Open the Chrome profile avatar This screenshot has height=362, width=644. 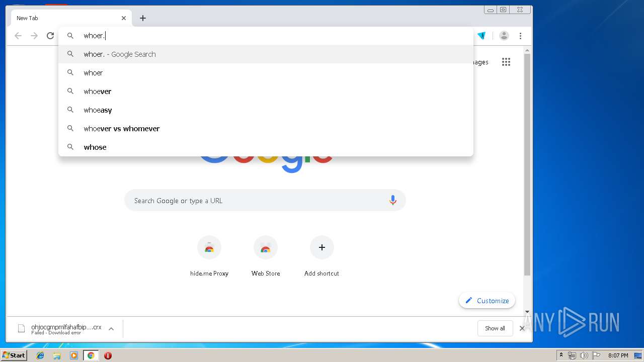(504, 36)
